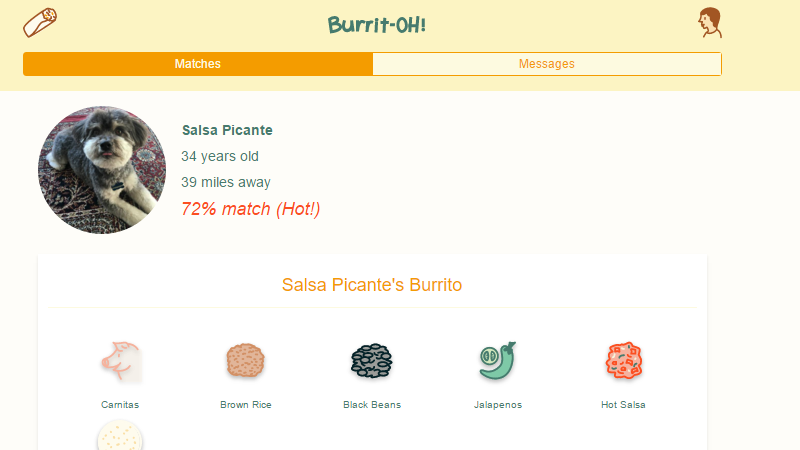Click the Burrit-OH! title
Viewport: 800px width, 450px height.
(x=377, y=24)
